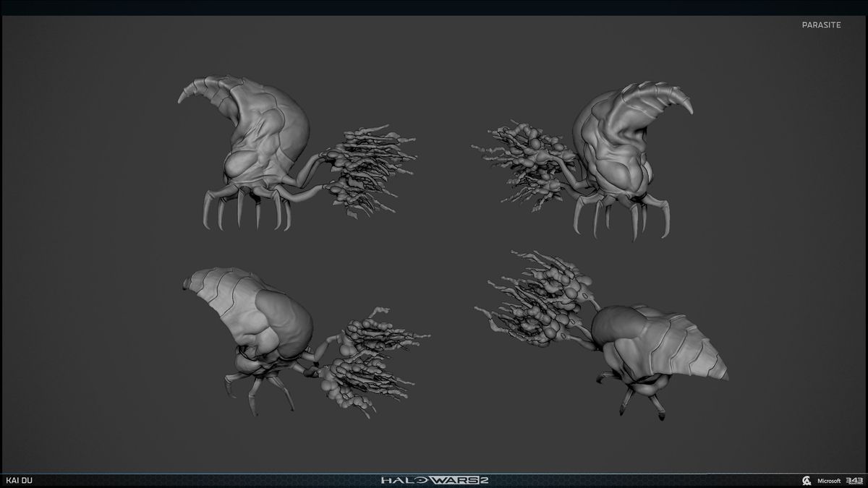Click the Creative Assembly emblem in the footer

click(807, 481)
